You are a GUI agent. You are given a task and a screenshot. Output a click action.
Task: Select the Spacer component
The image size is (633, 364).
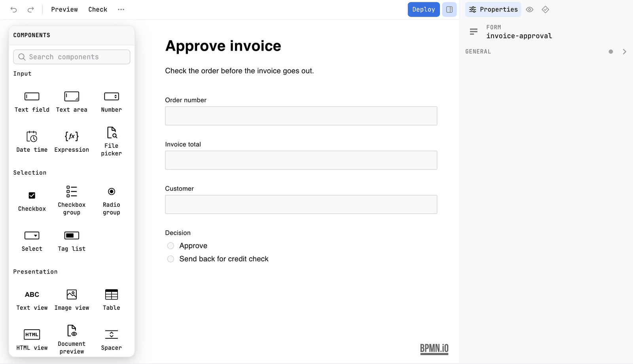[112, 340]
